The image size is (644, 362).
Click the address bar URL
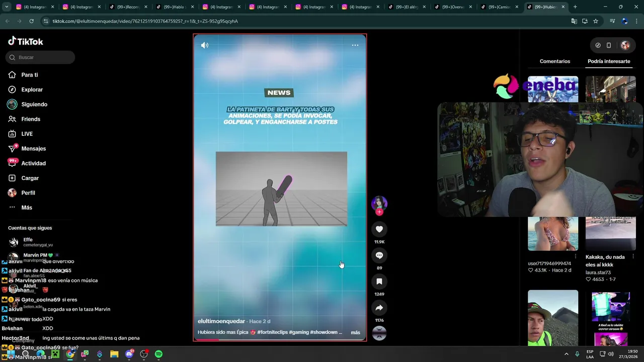click(145, 21)
